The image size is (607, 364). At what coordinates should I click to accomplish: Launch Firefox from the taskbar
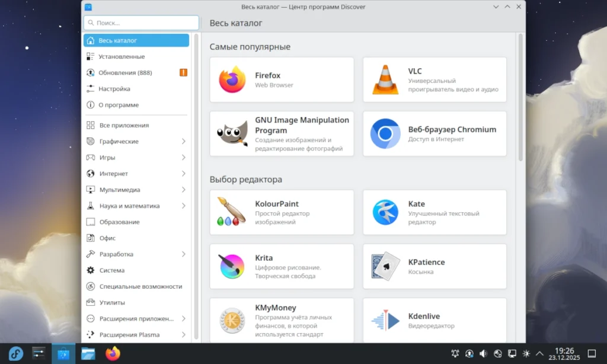(x=113, y=353)
